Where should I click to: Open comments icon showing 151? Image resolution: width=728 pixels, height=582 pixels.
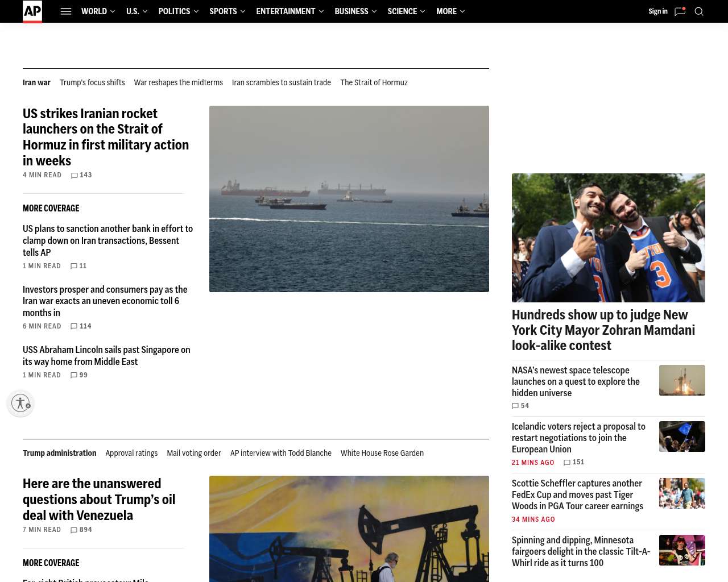[567, 463]
